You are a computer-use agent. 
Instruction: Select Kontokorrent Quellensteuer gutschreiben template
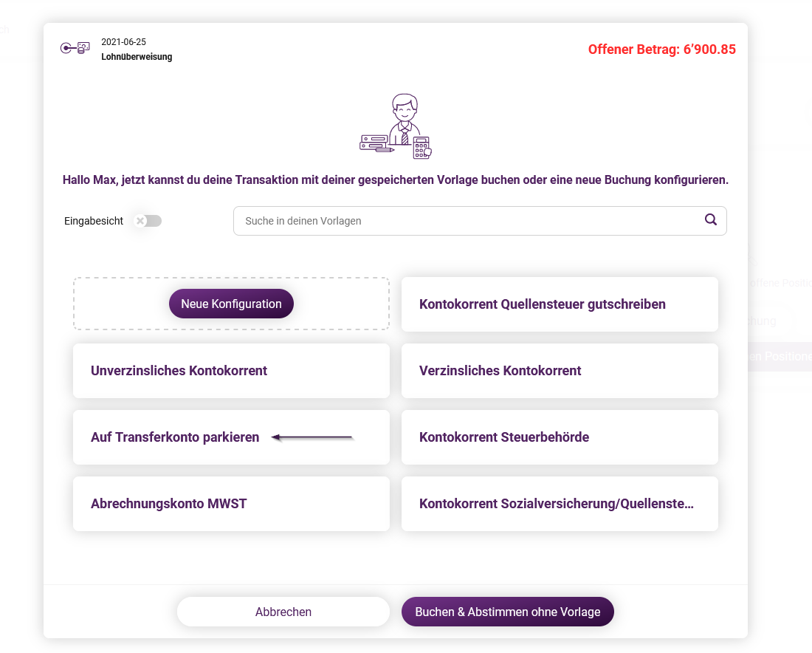coord(560,304)
